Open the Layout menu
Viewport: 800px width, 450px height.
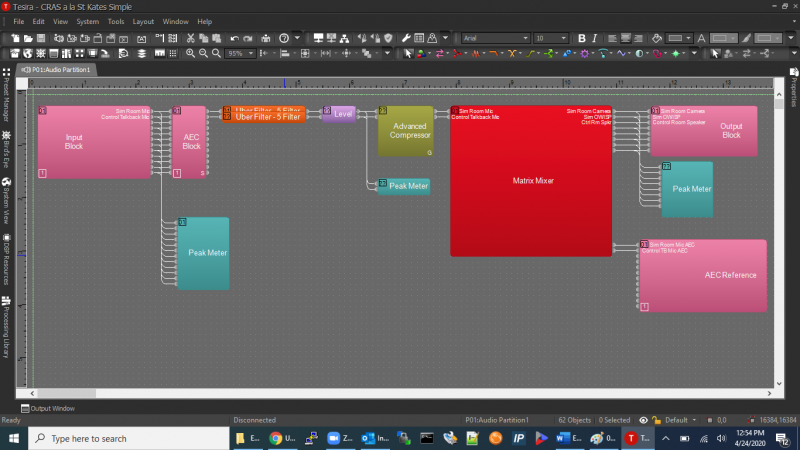[143, 21]
